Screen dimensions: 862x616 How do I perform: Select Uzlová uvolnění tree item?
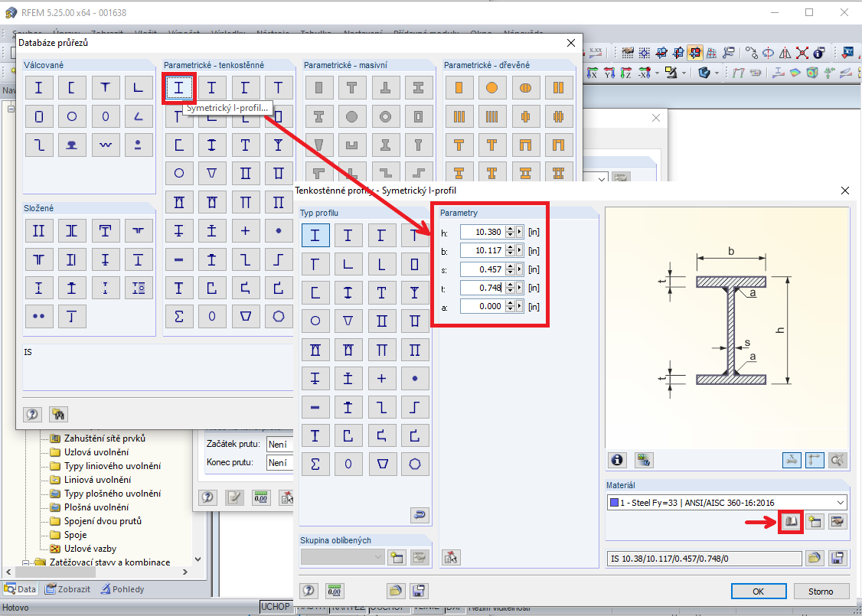coord(96,452)
